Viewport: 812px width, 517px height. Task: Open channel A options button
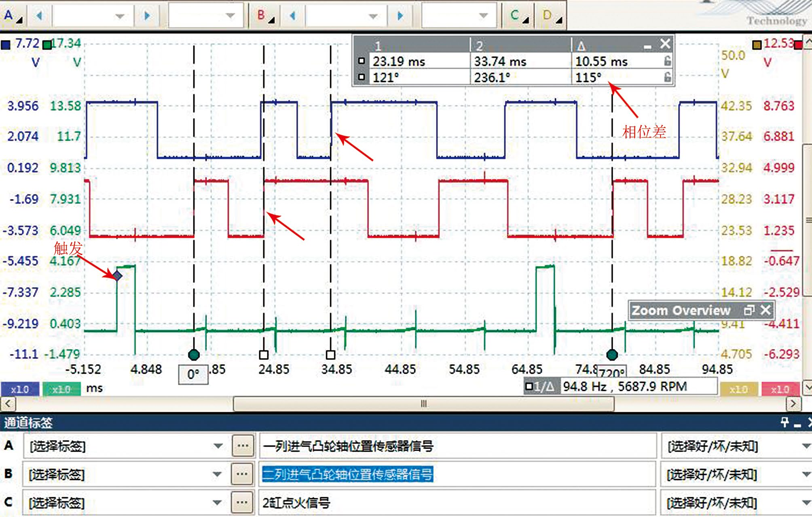(x=13, y=15)
